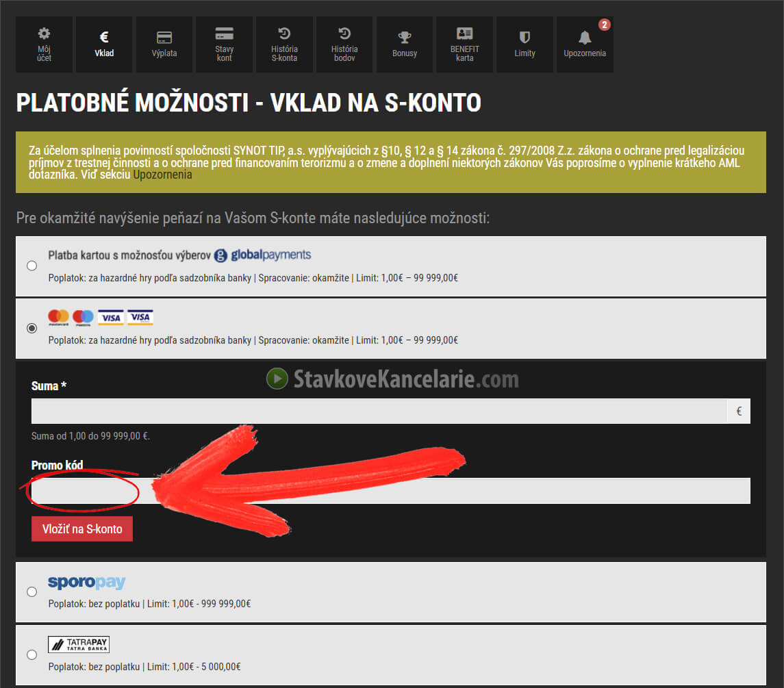784x688 pixels.
Task: Click the TatraPay Tatra banka logo
Action: [79, 644]
